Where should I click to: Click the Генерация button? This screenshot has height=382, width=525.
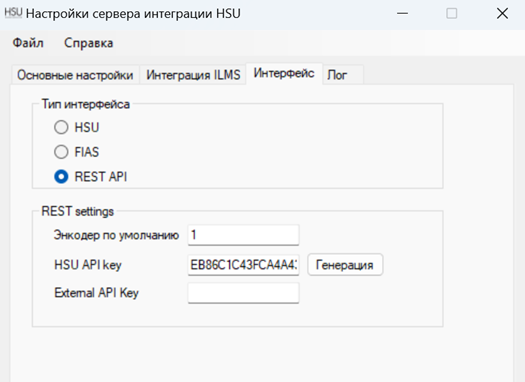point(345,265)
